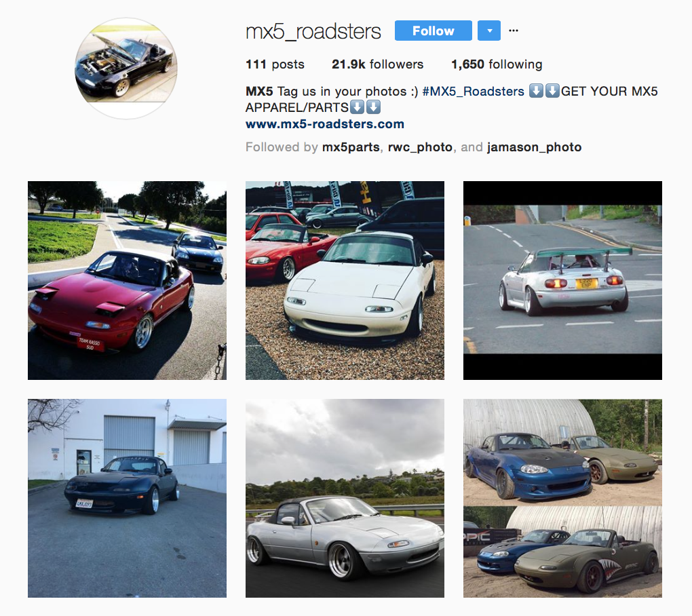This screenshot has width=692, height=616.
Task: Open mx5parts follower profile
Action: [351, 147]
